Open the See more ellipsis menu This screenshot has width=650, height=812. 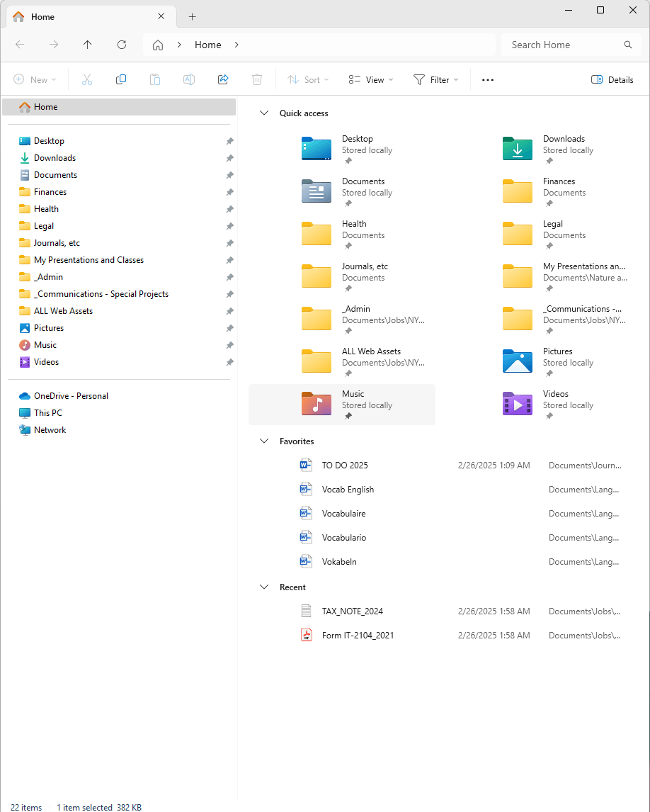(487, 80)
